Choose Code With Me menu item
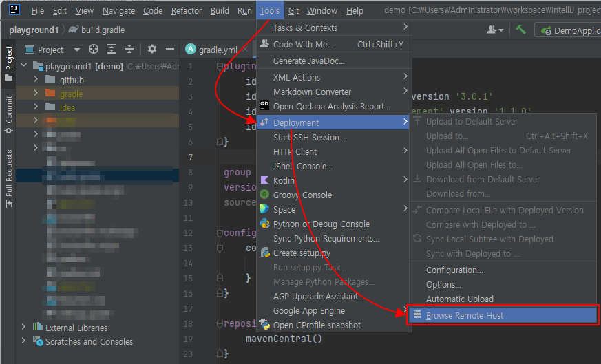This screenshot has height=364, width=601. pos(334,45)
